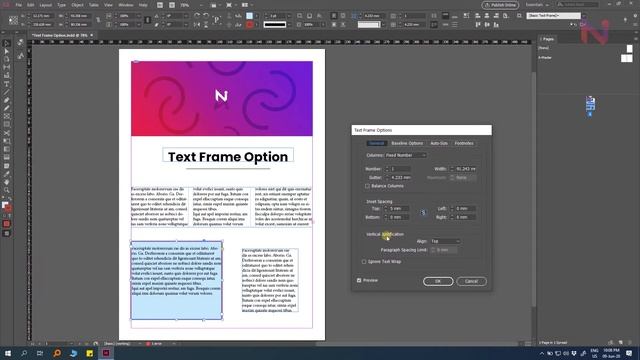Click the flip horizontal icon
Viewport: 640px width, 360px height.
pos(197,24)
